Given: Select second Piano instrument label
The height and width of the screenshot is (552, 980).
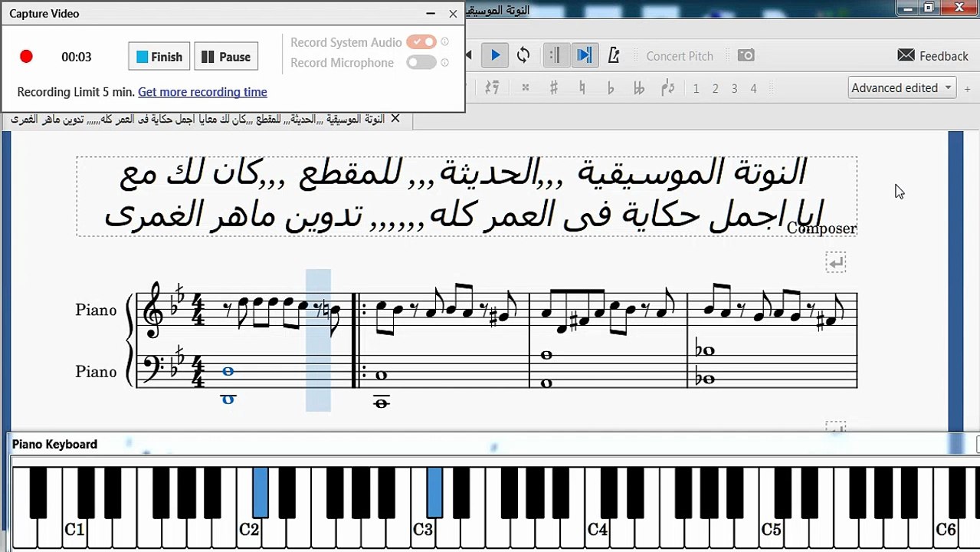Looking at the screenshot, I should [x=97, y=372].
